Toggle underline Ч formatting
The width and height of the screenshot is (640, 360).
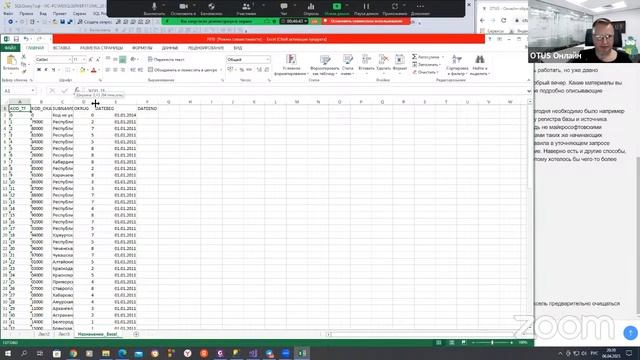pyautogui.click(x=53, y=70)
